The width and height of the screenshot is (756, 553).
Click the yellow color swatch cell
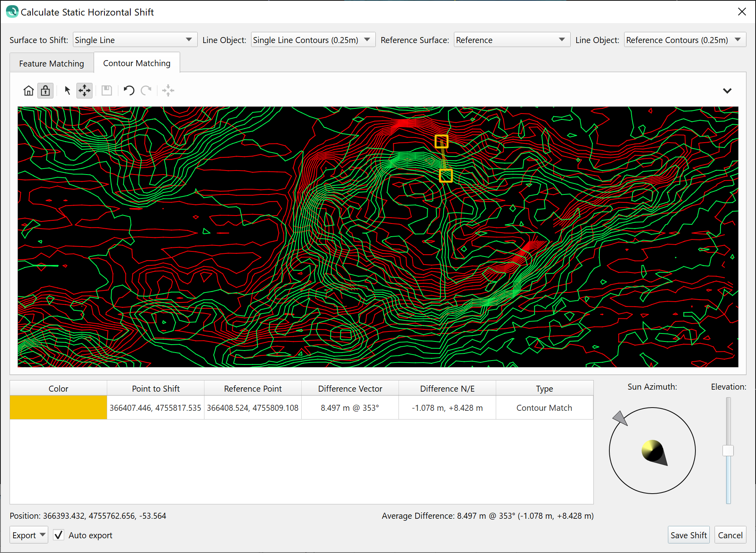[59, 408]
